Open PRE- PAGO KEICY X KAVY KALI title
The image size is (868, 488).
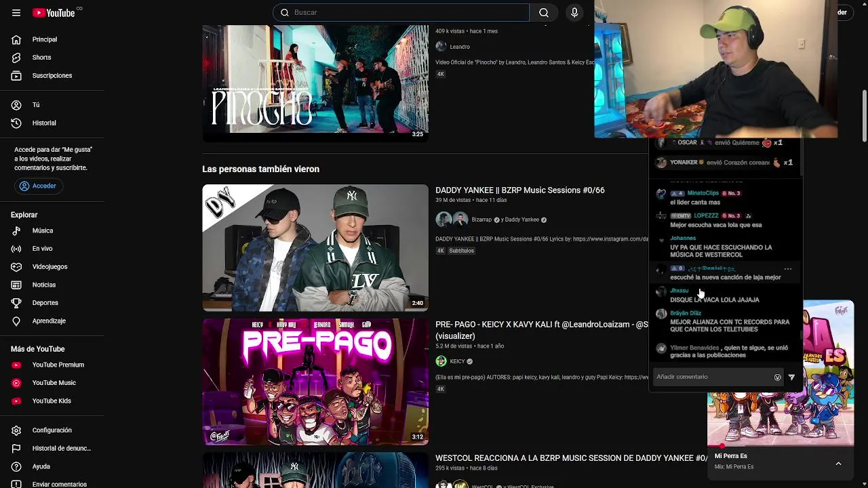click(x=542, y=330)
